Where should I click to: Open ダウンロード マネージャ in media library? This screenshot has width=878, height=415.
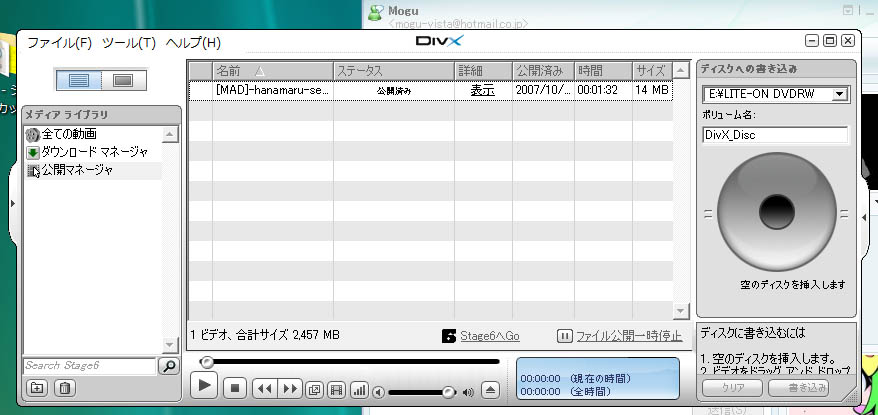(x=87, y=152)
